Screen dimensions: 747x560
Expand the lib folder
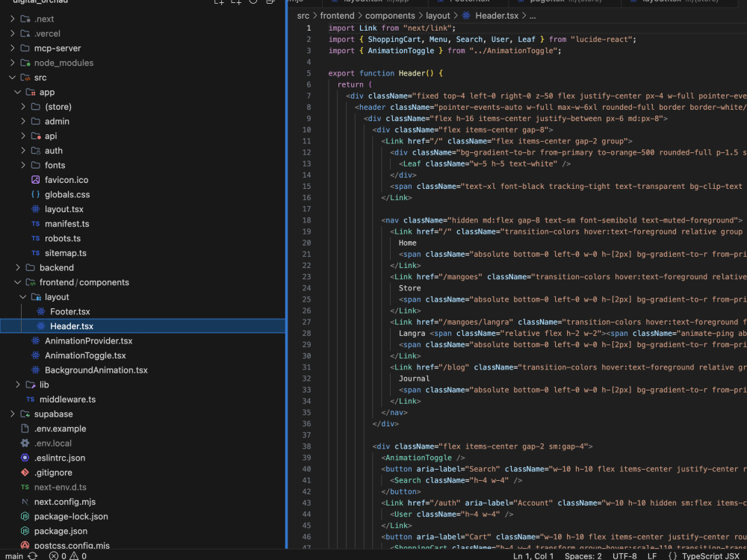18,385
